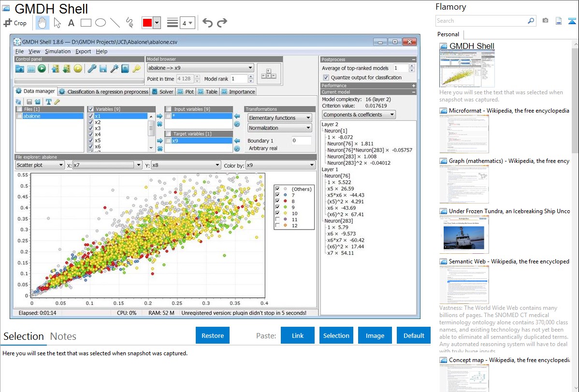The image size is (579, 392).
Task: Click the red color swatch
Action: coord(147,23)
